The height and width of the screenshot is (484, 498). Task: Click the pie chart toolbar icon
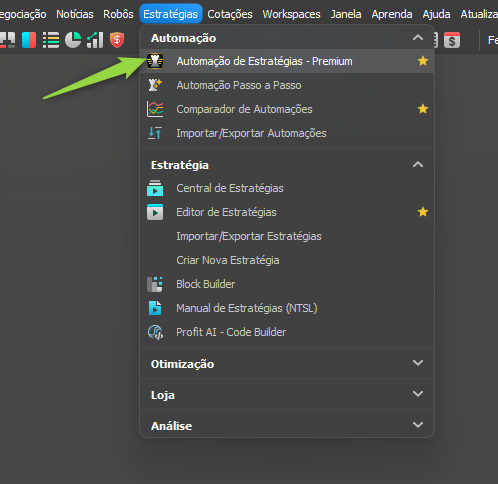click(x=73, y=40)
